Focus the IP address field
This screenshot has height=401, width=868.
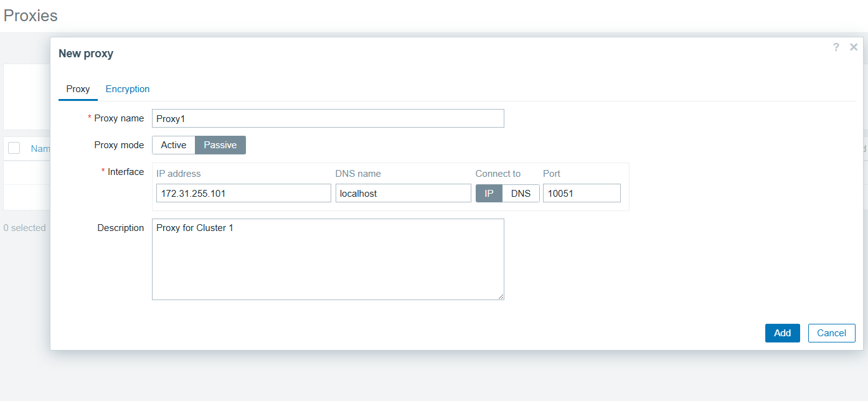point(243,194)
